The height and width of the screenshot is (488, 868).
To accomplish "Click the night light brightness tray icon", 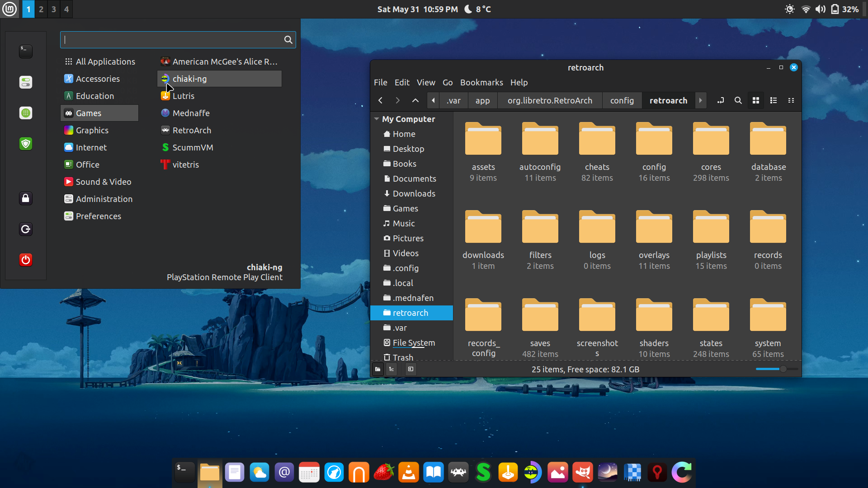I will [790, 9].
